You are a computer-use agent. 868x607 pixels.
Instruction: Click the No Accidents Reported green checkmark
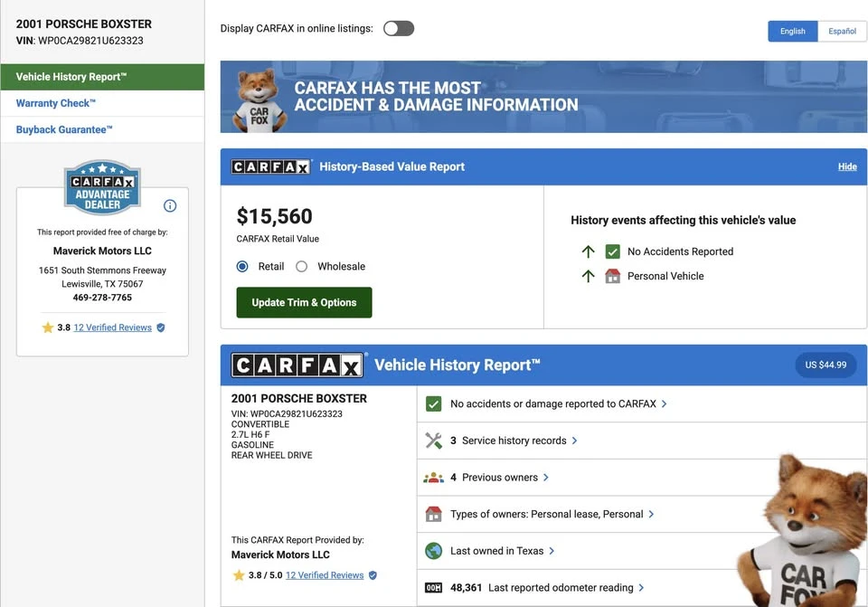click(612, 251)
